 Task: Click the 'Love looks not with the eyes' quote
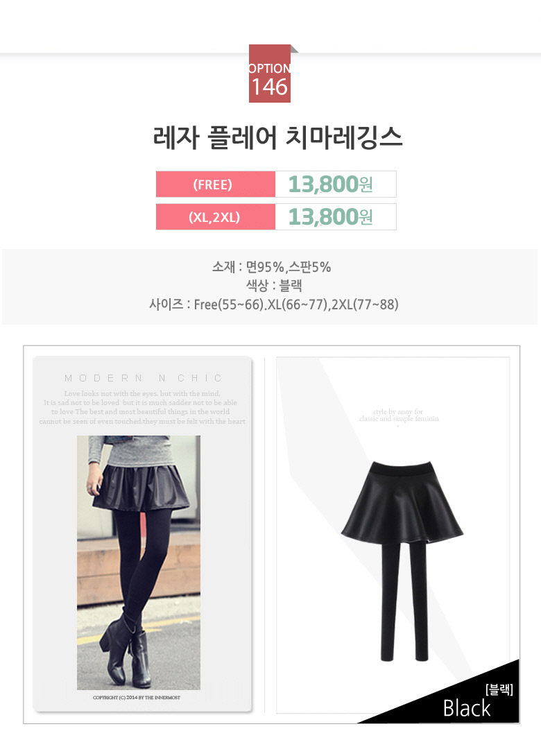142,393
